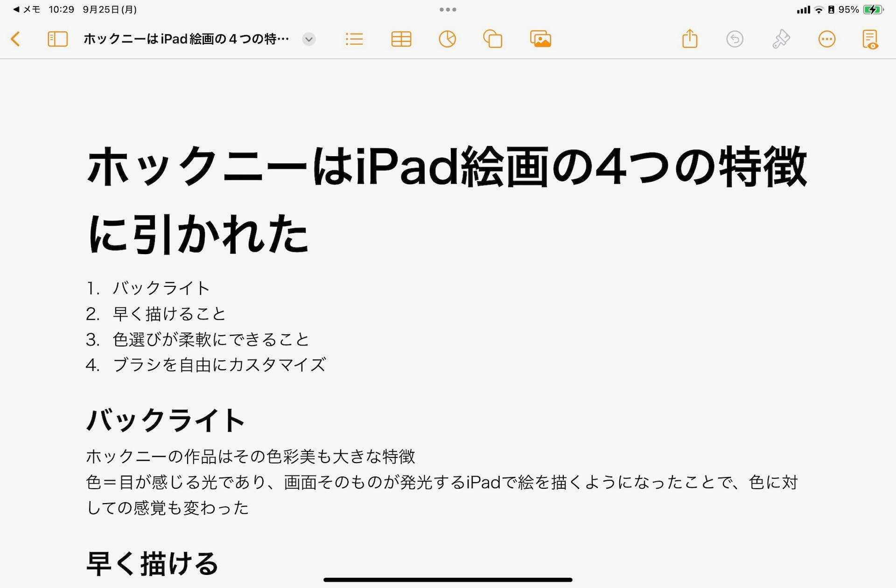Open the markup brush tool

click(781, 39)
